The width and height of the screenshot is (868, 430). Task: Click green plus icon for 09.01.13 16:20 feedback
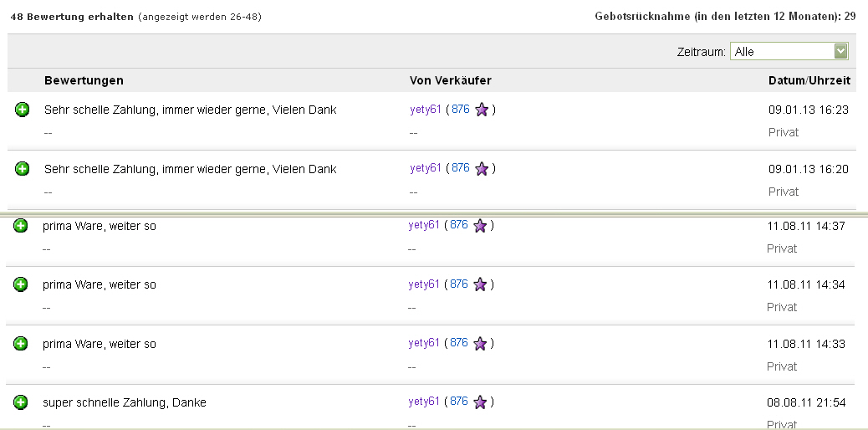pos(23,169)
